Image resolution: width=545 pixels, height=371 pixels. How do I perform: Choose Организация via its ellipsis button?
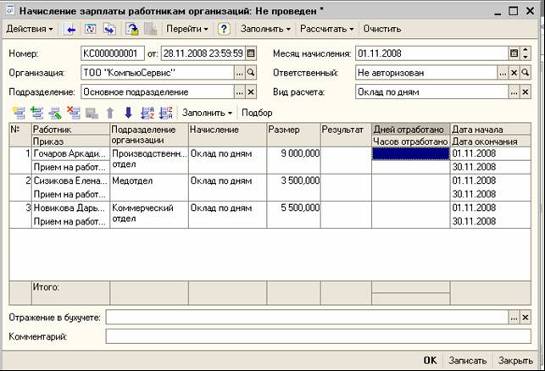coord(239,73)
